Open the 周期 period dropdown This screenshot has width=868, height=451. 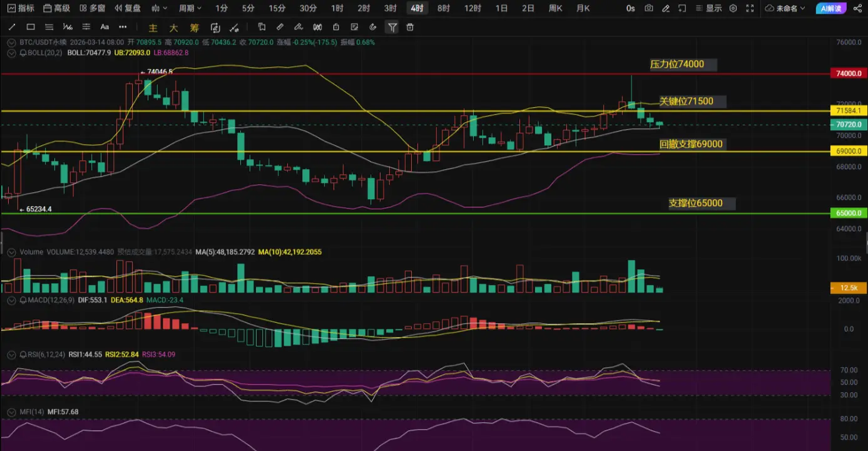(190, 8)
